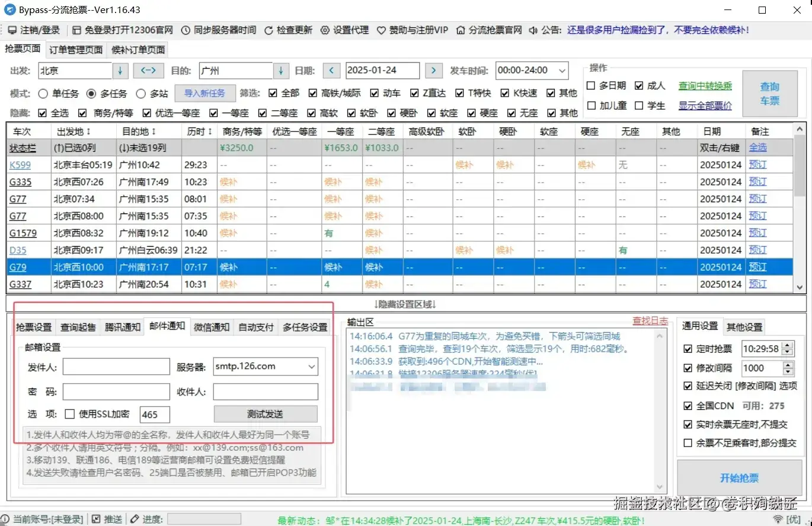This screenshot has height=526, width=812.
Task: Toggle 高铁/城际 filter checkbox
Action: pos(312,93)
